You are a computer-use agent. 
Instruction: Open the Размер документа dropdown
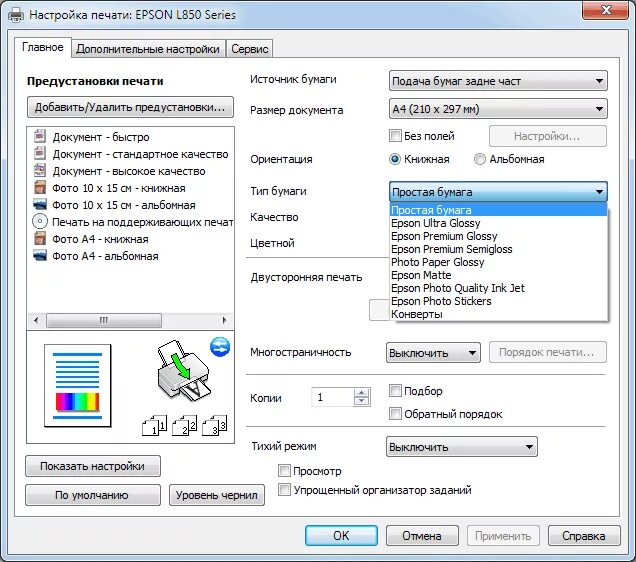(498, 109)
